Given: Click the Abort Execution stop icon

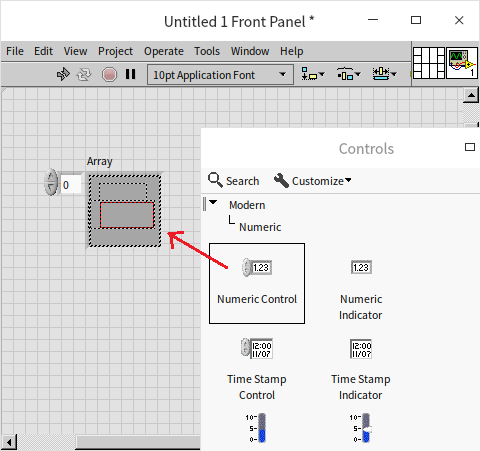Looking at the screenshot, I should coord(109,75).
